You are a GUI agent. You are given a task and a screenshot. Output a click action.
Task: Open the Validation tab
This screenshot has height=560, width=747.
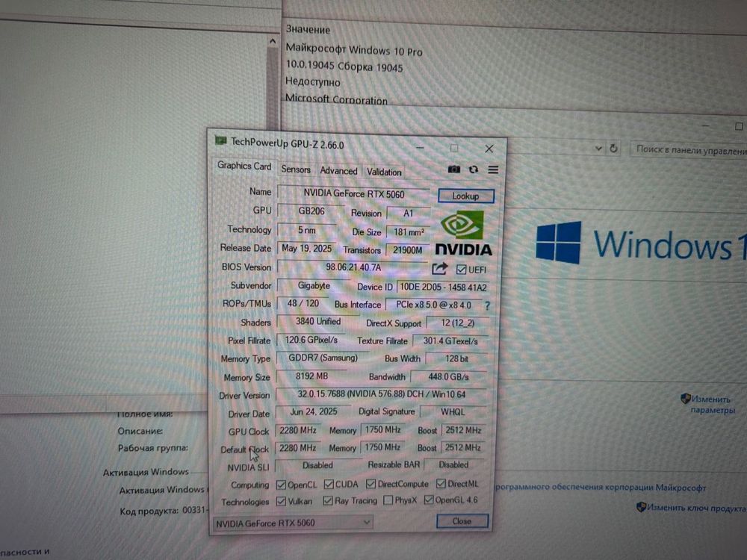point(384,172)
